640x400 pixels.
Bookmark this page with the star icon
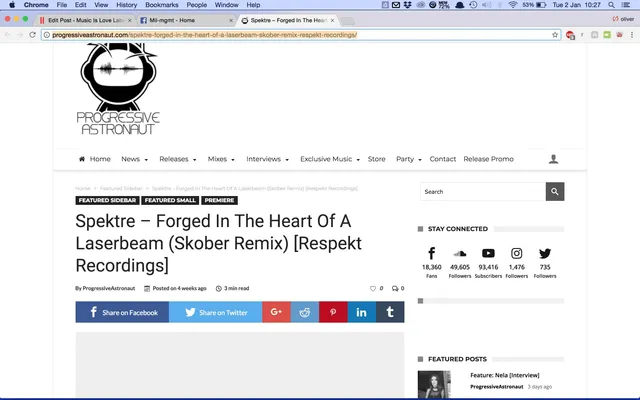pos(555,35)
